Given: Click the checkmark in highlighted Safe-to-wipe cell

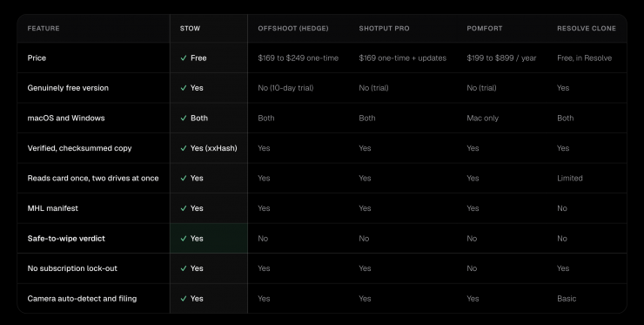Looking at the screenshot, I should pyautogui.click(x=184, y=239).
